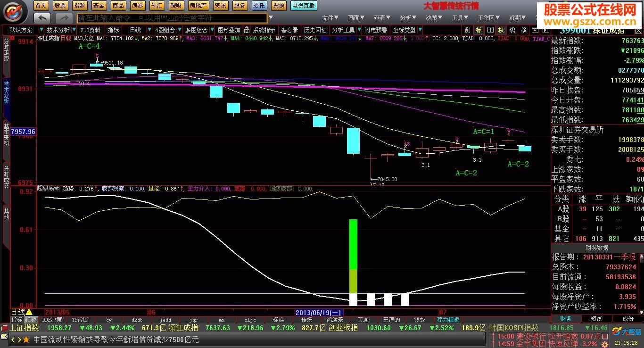Click the command input field
The width and height of the screenshot is (644, 348).
click(172, 18)
